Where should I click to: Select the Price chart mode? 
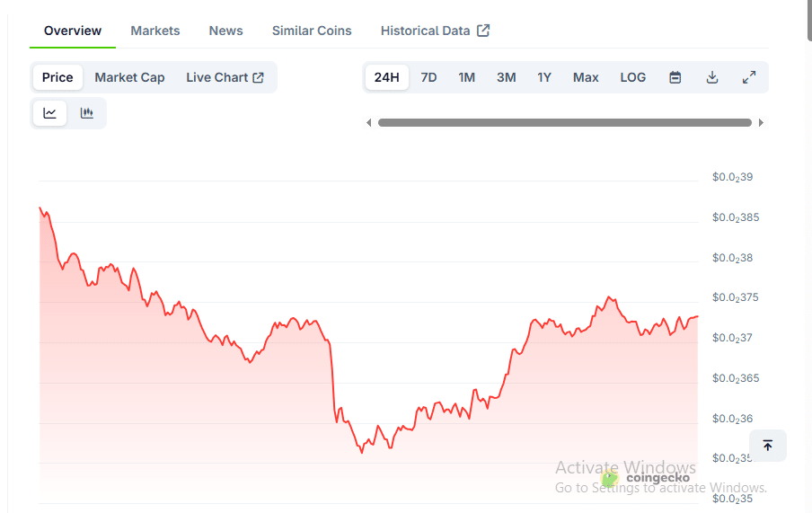tap(57, 77)
